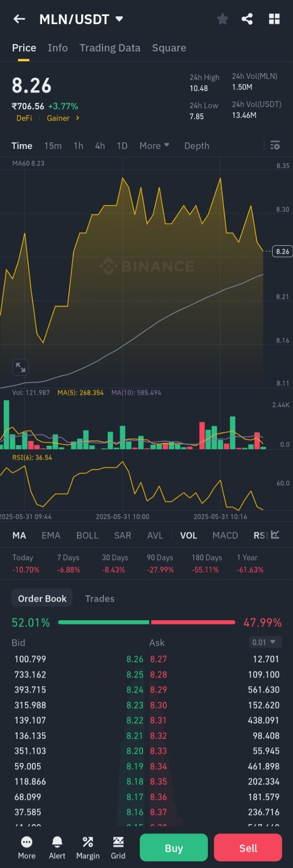The image size is (293, 868).
Task: Toggle the VOL indicator
Action: click(x=189, y=535)
